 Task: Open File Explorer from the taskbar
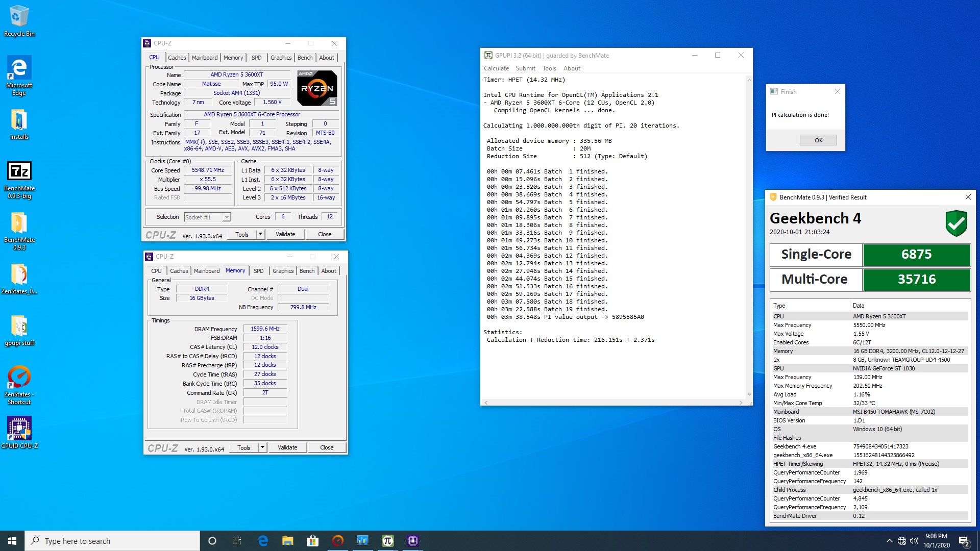288,541
